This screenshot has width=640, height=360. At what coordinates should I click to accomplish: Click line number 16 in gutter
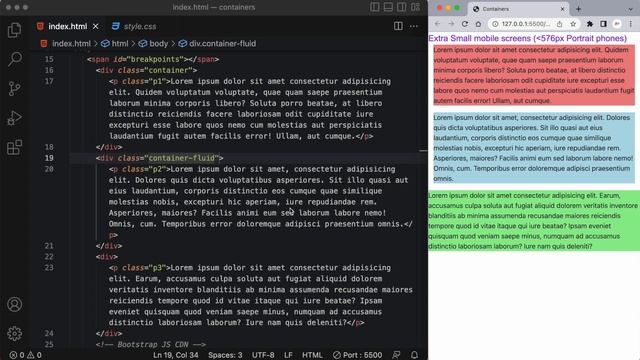click(49, 70)
